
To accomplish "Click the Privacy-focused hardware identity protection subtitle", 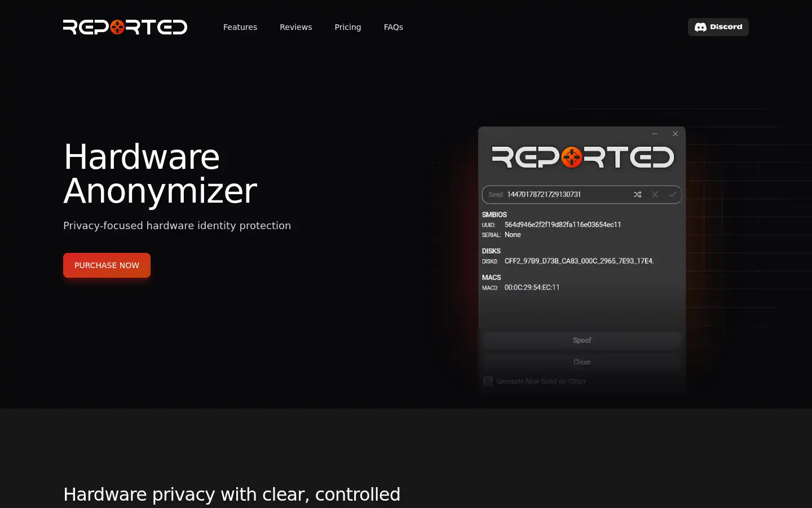I will (177, 226).
